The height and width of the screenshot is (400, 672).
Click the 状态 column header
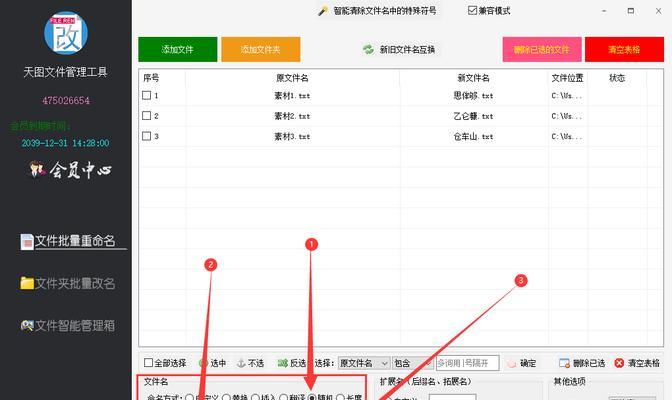617,78
